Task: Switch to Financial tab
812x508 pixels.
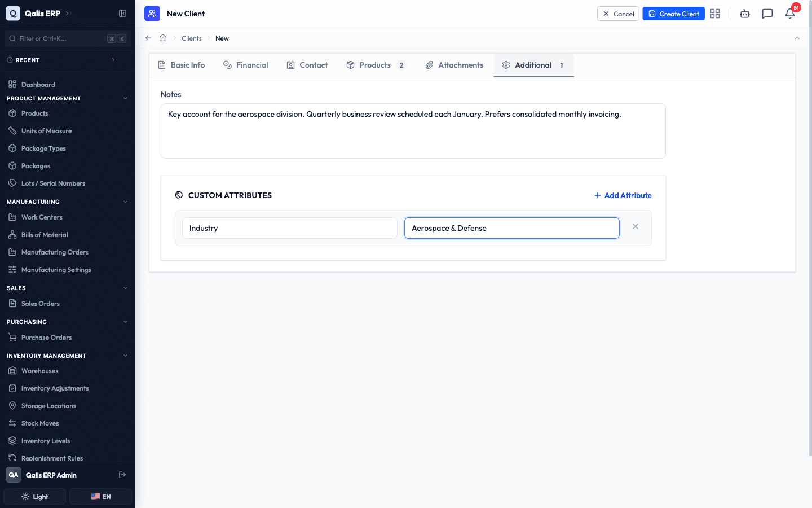Action: (246, 65)
